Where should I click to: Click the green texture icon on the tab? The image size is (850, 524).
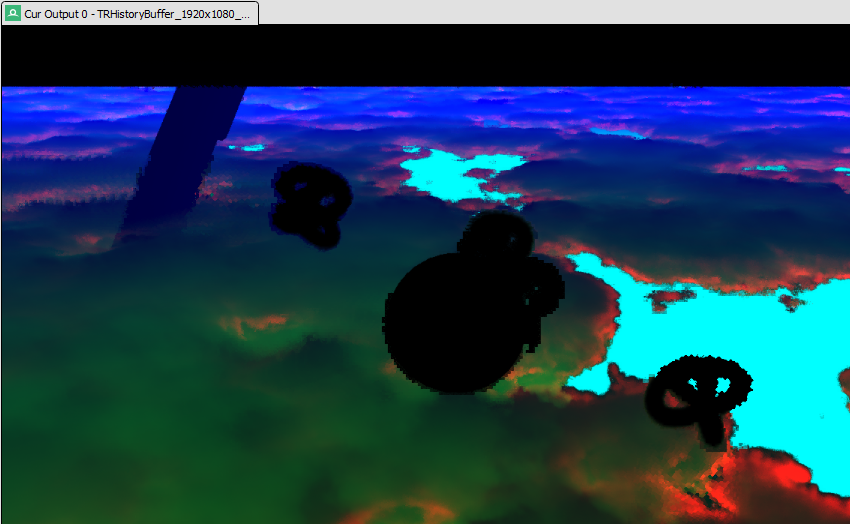(x=13, y=13)
